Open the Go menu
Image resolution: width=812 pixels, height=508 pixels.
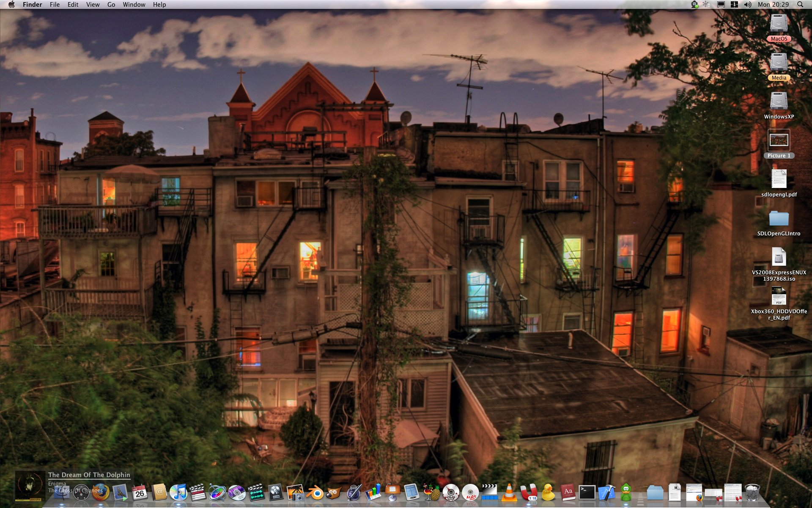[x=111, y=4]
